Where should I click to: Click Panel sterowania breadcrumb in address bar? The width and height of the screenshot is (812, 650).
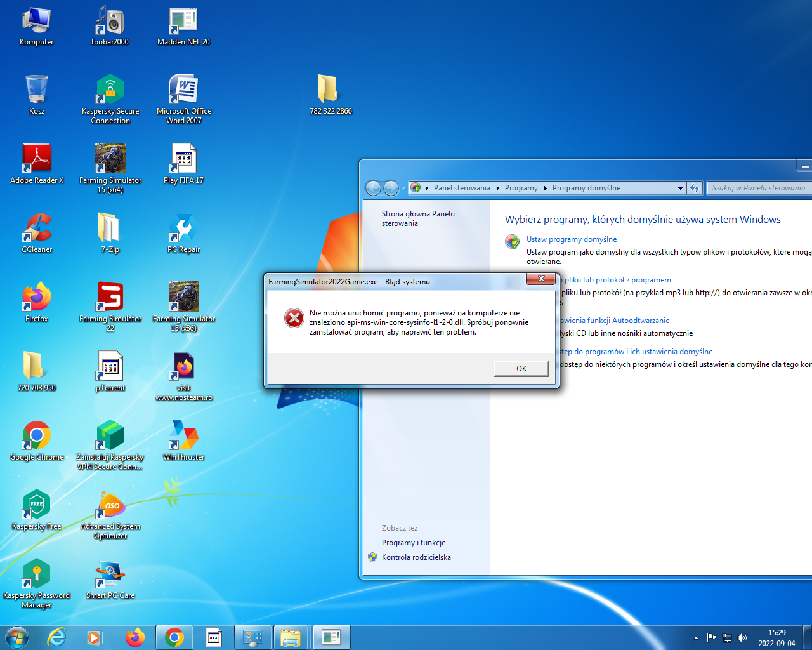[x=462, y=188]
